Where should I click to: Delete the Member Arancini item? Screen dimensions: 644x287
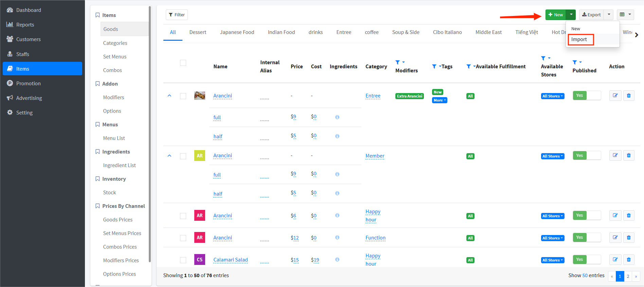[x=629, y=155]
